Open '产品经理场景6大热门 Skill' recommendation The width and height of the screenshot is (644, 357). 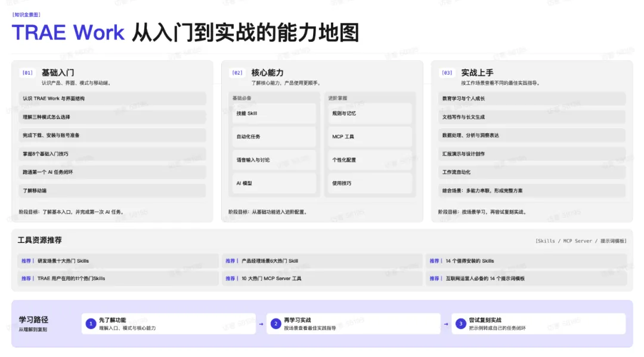pos(322,261)
